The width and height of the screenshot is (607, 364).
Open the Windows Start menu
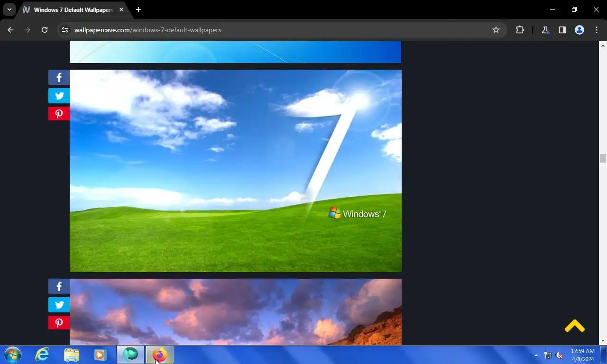12,355
